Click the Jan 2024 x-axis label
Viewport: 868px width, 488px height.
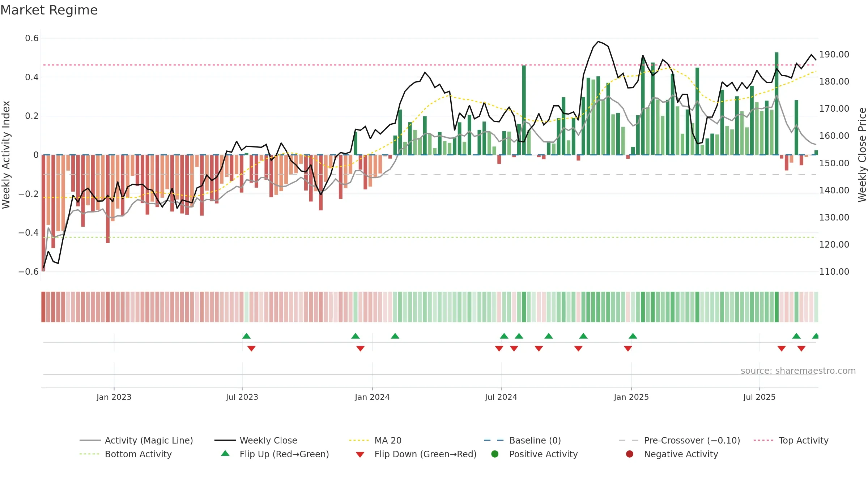[372, 397]
